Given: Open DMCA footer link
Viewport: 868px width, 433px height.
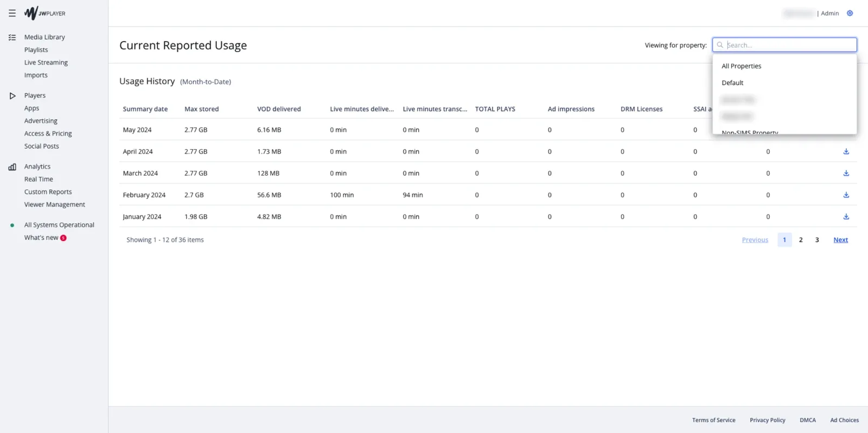Looking at the screenshot, I should (807, 421).
